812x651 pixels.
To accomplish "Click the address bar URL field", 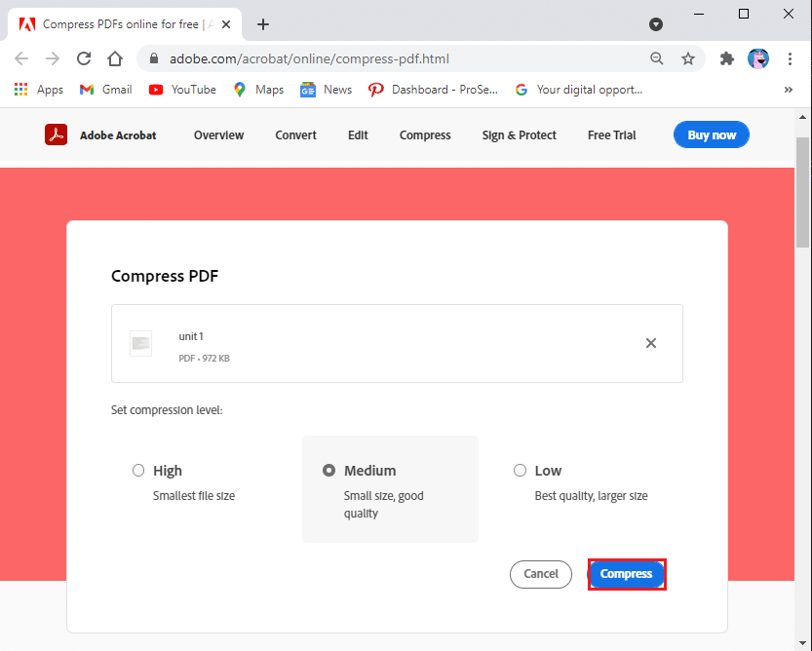I will 390,58.
